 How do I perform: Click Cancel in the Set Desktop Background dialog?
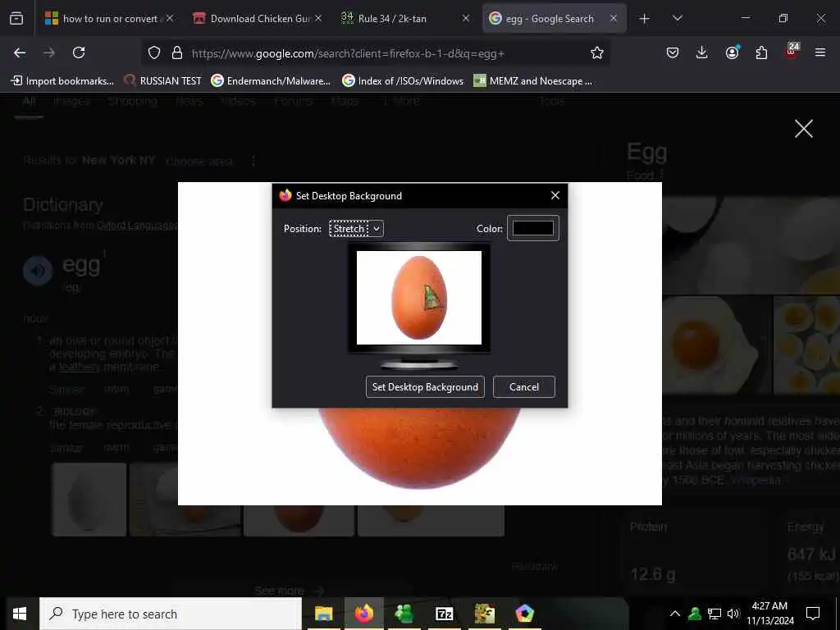point(524,387)
